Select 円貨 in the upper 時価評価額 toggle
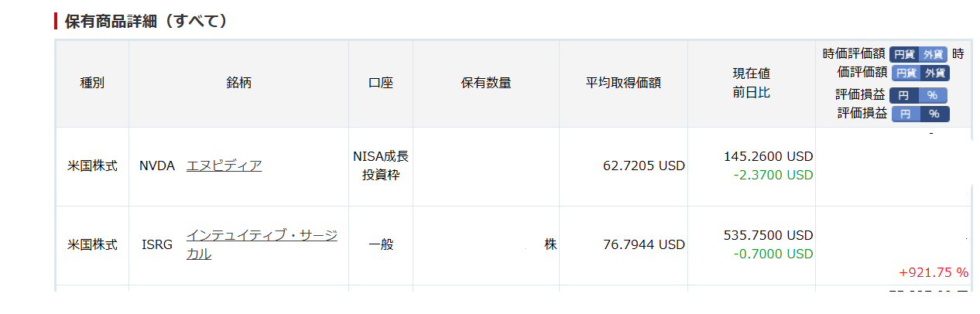Viewport: 980px width, 314px height. (904, 54)
